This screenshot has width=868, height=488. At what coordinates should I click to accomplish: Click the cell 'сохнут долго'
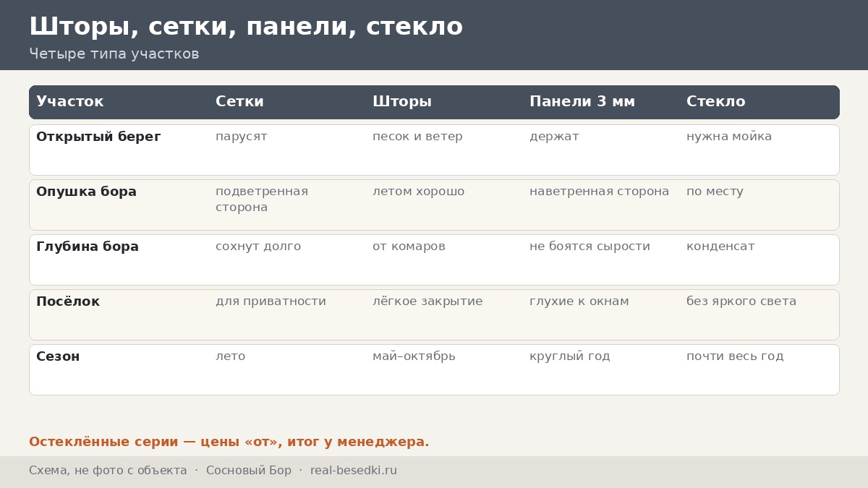pyautogui.click(x=258, y=247)
